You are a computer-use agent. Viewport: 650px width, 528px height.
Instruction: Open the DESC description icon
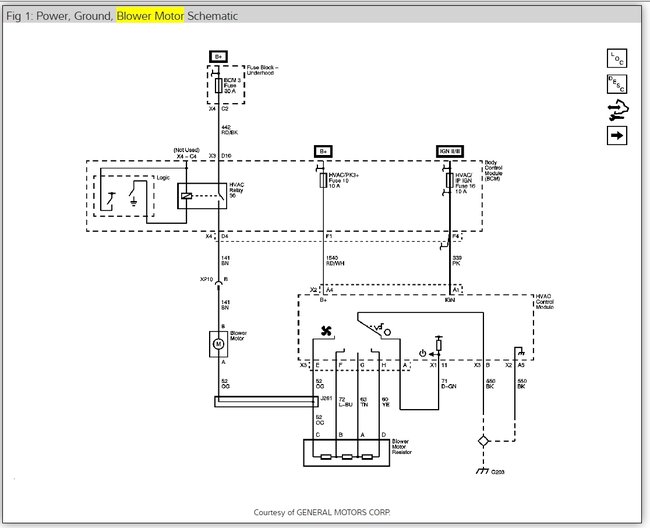tap(617, 84)
